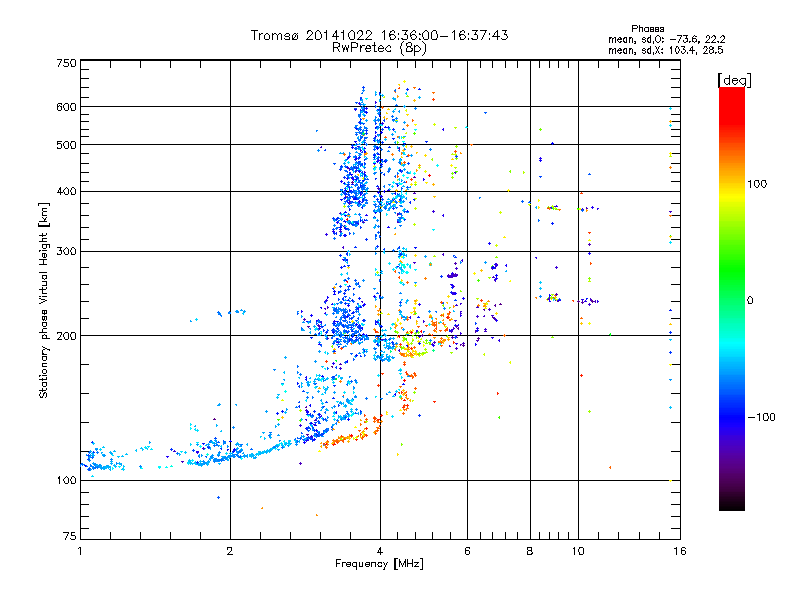
Task: Click the 'Phases' header label
Action: coord(647,29)
